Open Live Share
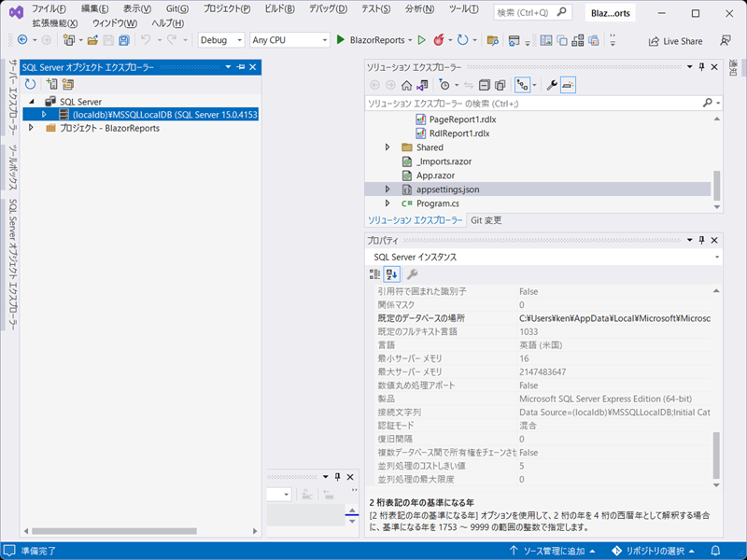 tap(675, 41)
